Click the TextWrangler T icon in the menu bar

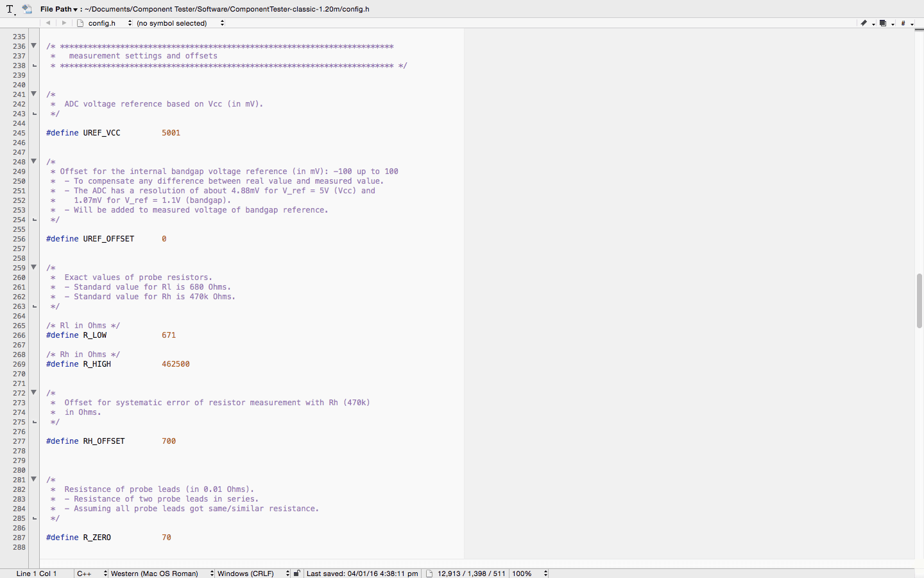pos(9,8)
